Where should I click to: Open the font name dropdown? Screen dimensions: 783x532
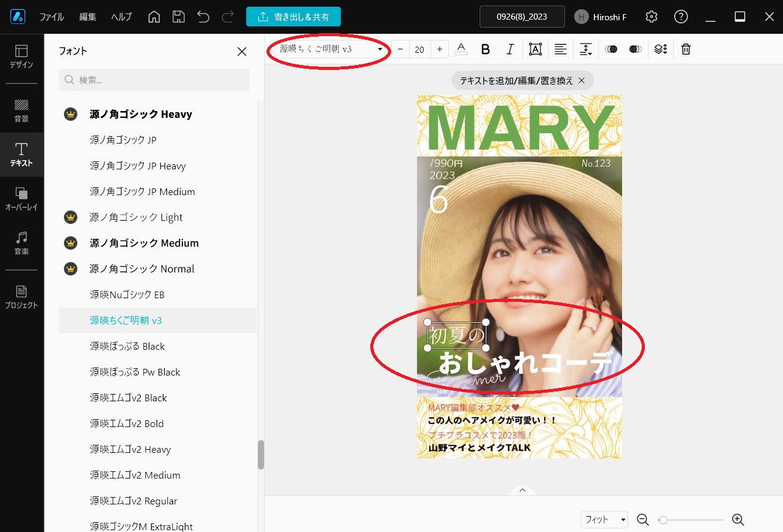pos(330,49)
